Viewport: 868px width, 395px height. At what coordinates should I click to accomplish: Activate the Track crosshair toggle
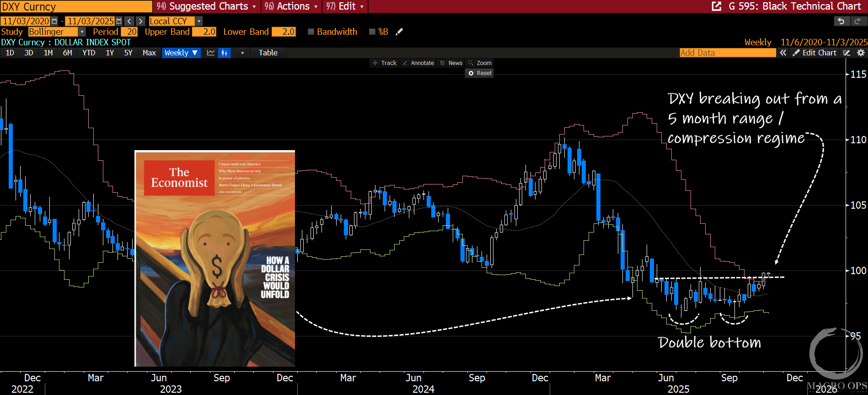pos(384,63)
